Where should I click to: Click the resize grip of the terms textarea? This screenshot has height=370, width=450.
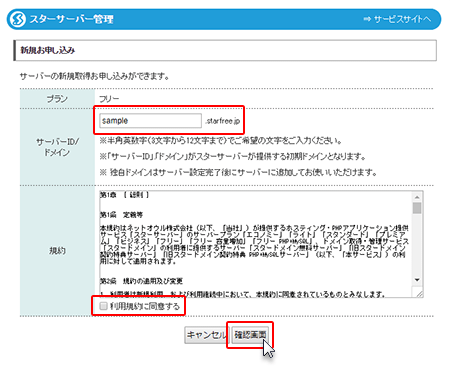pos(419,293)
